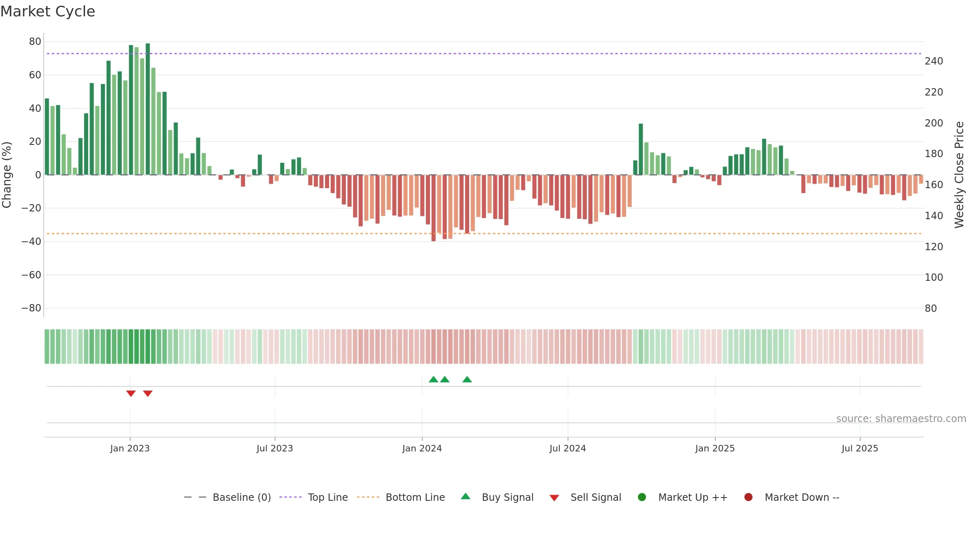Click the middle green buy signal triangle
This screenshot has width=980, height=551.
[x=445, y=379]
